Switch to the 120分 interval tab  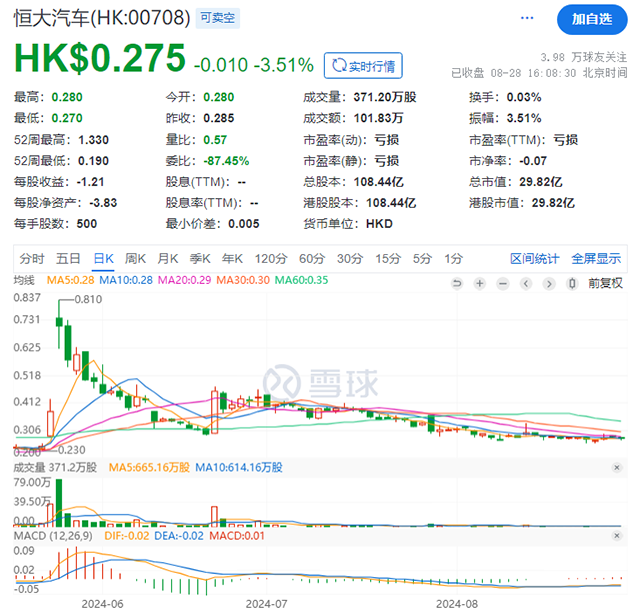point(271,259)
